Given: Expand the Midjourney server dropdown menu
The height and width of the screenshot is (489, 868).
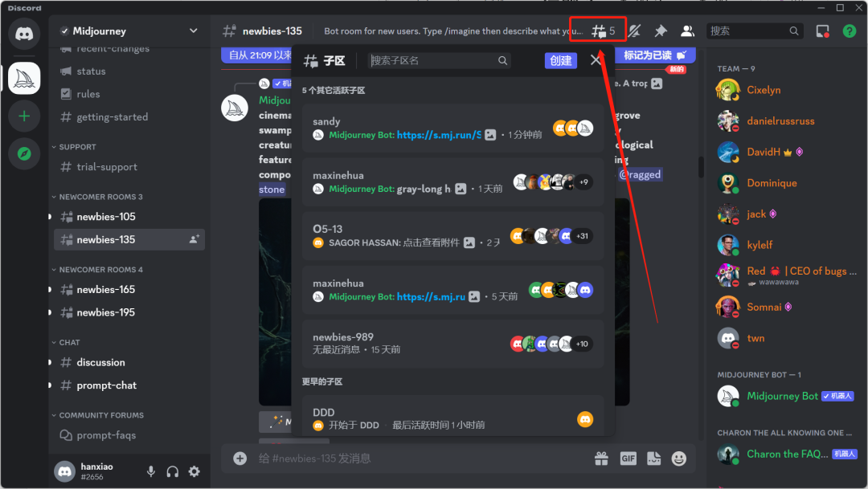Looking at the screenshot, I should point(193,31).
